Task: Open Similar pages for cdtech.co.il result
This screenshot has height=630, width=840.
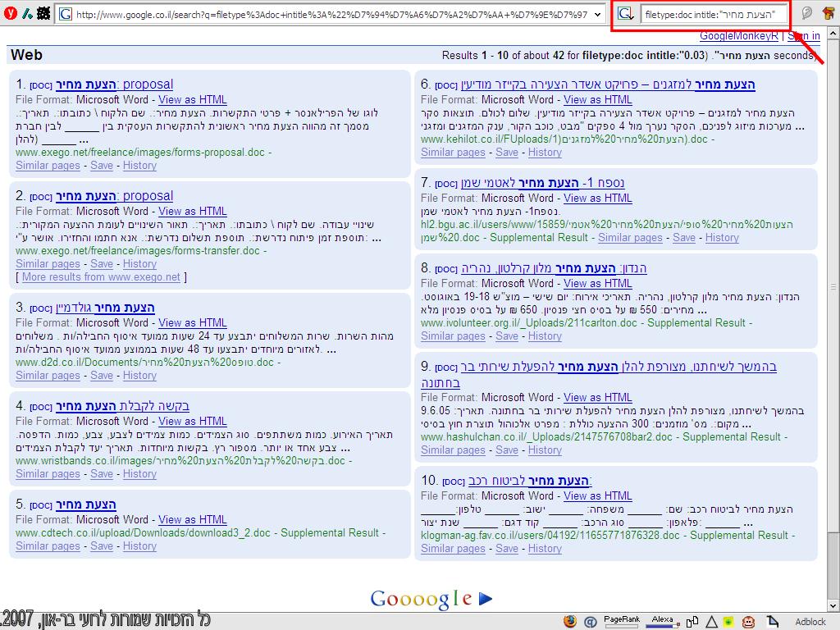Action: [48, 546]
